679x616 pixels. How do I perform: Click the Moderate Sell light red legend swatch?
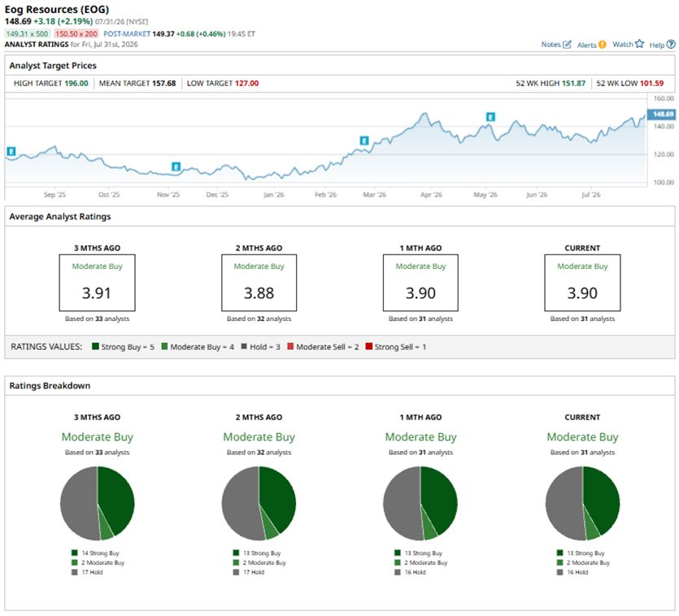tap(290, 346)
